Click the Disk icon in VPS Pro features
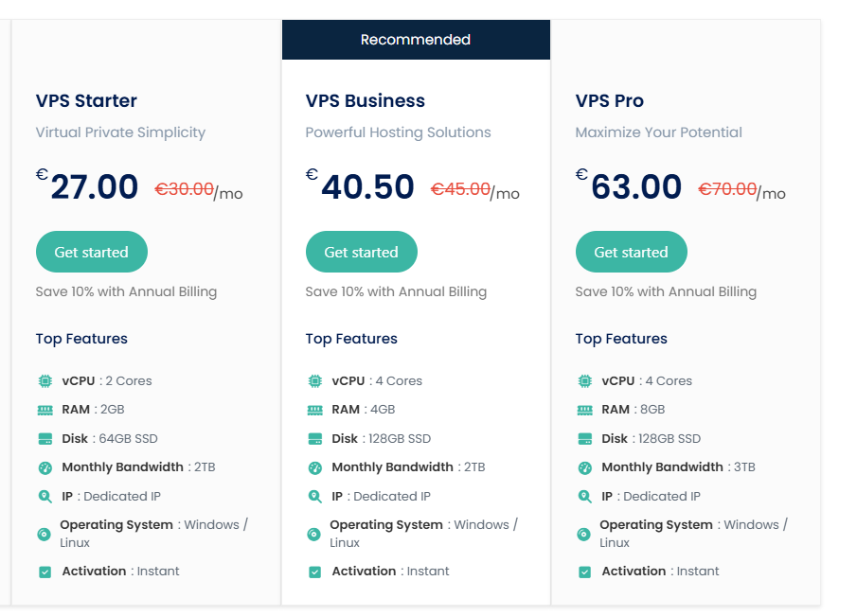This screenshot has height=616, width=857. point(584,439)
